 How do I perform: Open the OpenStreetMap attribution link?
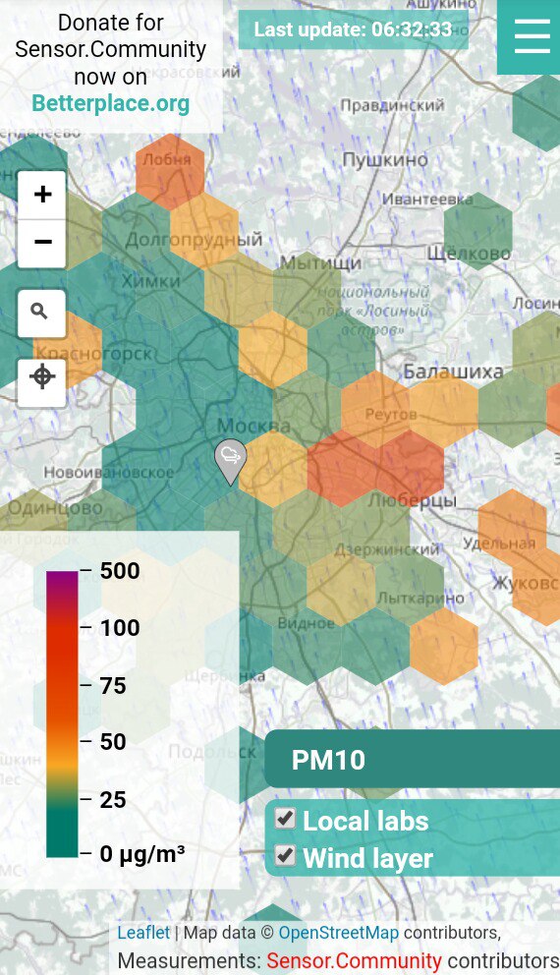pos(338,933)
